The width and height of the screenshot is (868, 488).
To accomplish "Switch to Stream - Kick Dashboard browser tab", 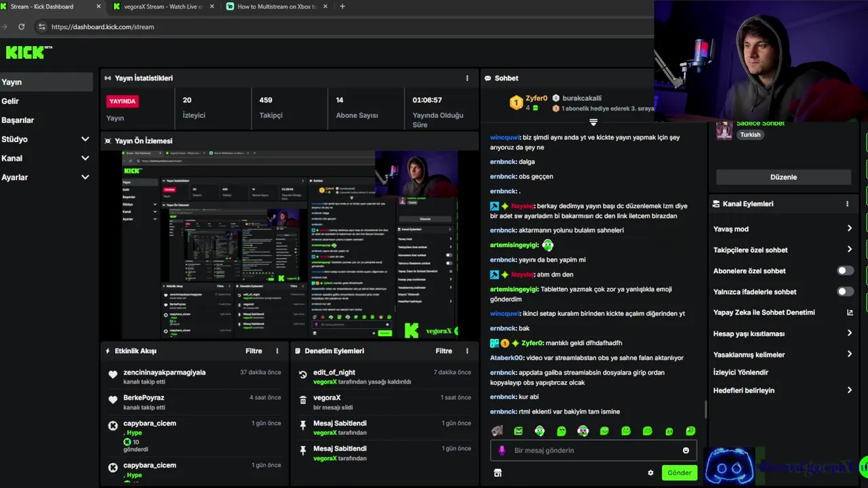I will pos(51,7).
